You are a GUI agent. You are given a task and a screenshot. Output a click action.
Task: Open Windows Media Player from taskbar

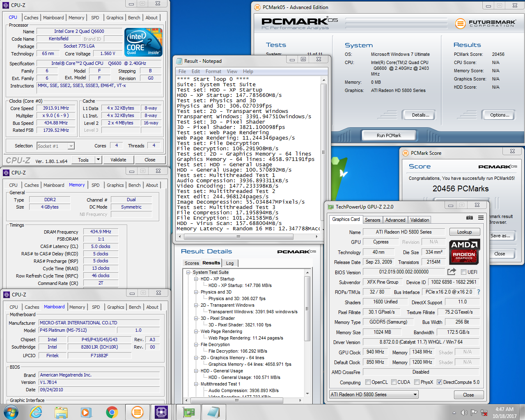[x=86, y=412]
